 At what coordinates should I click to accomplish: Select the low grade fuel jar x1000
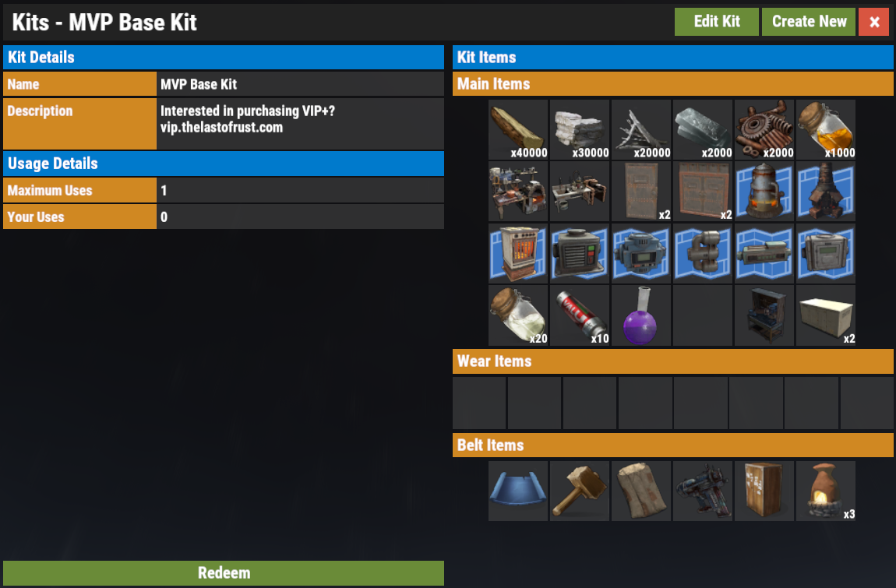coord(826,130)
